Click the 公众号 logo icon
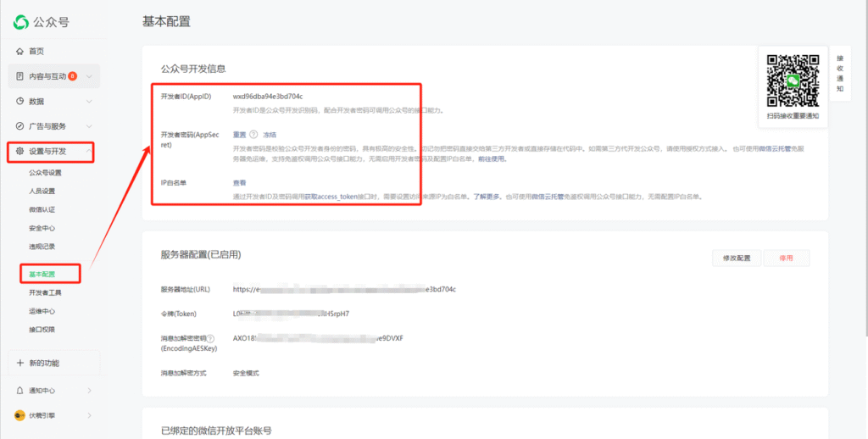This screenshot has height=439, width=868. click(x=21, y=22)
